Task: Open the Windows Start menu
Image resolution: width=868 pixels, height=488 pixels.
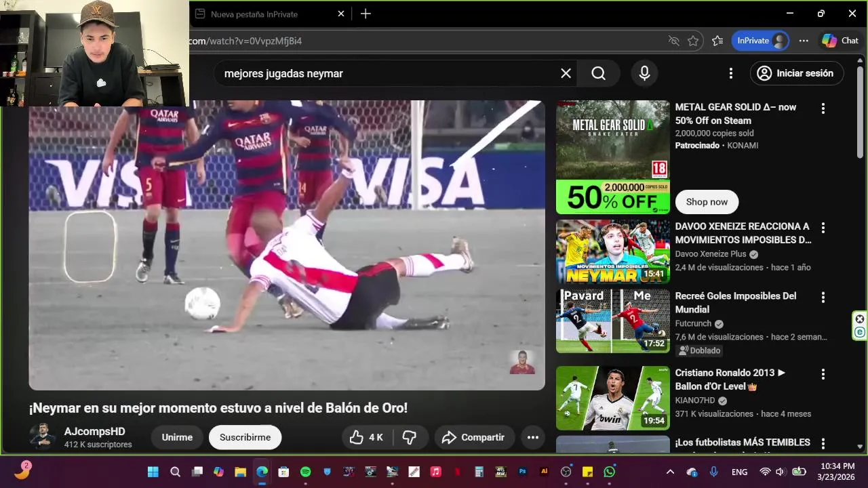Action: click(x=153, y=472)
